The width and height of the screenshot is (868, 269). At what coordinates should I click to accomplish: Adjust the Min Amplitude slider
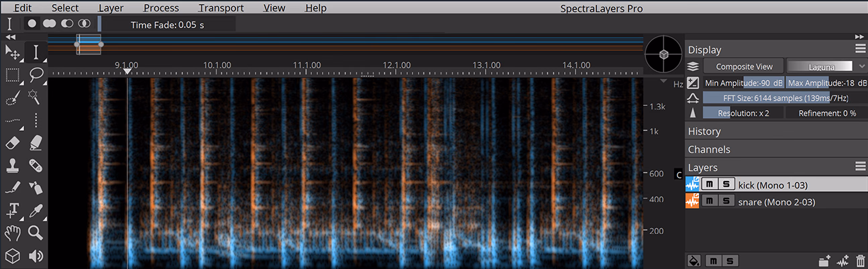coord(743,83)
